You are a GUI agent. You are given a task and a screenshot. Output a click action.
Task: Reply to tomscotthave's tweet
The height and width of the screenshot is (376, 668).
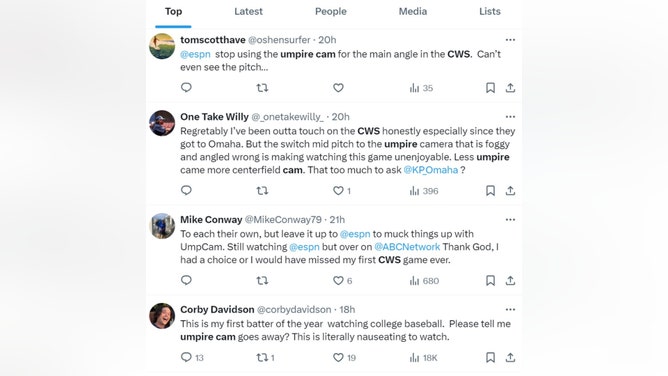click(x=186, y=87)
